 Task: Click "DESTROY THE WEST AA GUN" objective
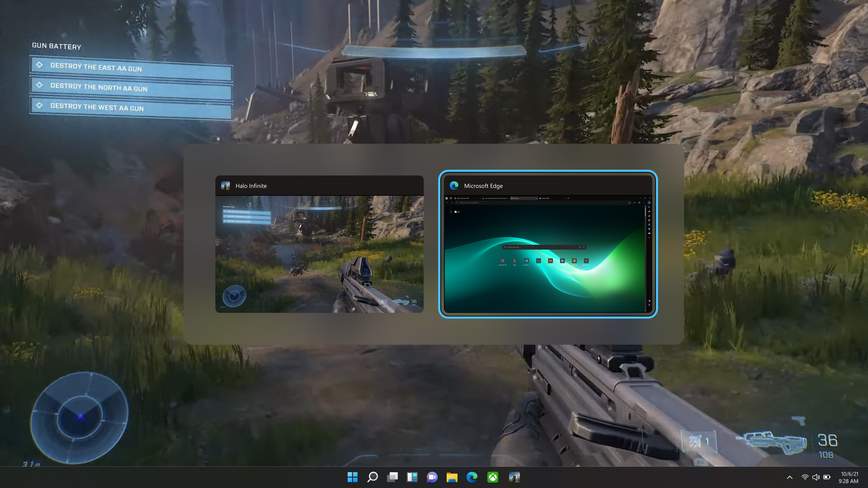tap(131, 108)
